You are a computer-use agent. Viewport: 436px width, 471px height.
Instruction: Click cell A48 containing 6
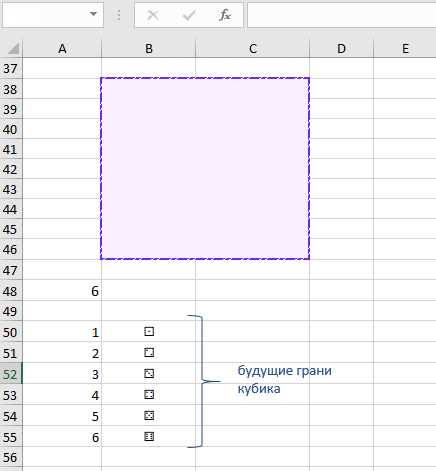(62, 291)
